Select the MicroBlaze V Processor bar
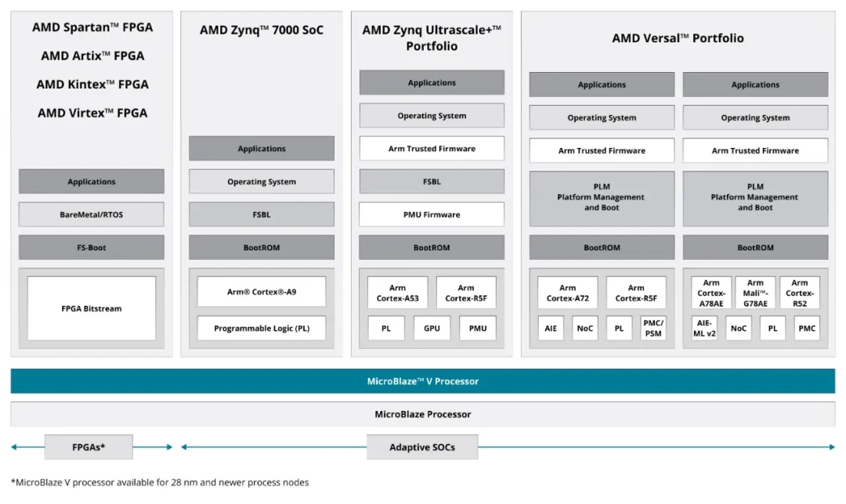Viewport: 846px width, 504px height. coord(423,380)
